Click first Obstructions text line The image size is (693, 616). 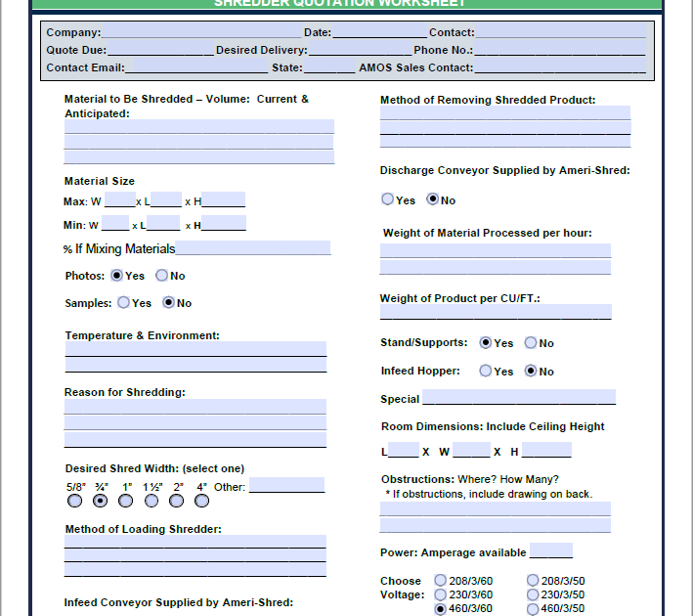pos(496,508)
